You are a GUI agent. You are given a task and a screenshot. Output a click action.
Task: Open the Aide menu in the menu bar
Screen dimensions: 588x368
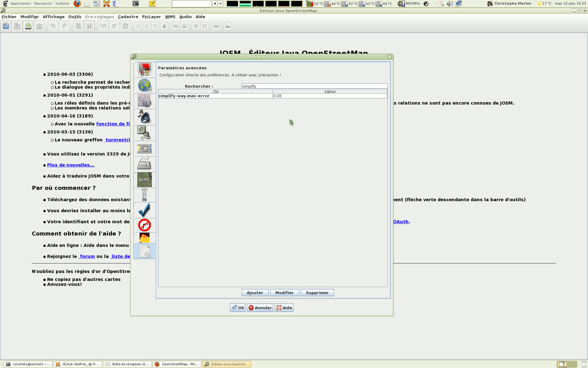point(200,17)
